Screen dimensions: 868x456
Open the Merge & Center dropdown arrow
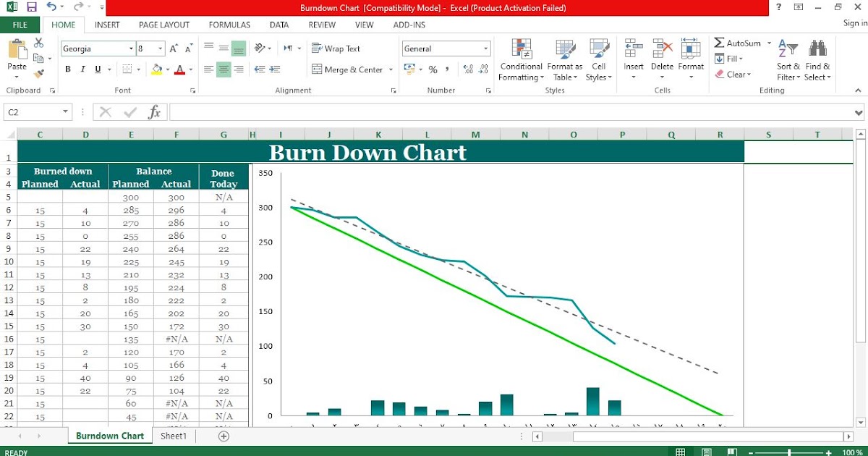[x=391, y=69]
